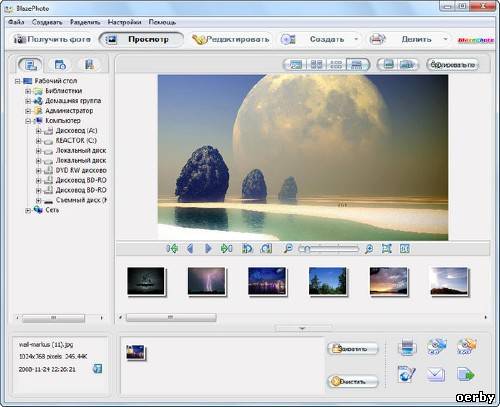The width and height of the screenshot is (500, 407).
Task: Click the Редактировать button
Action: tap(231, 39)
